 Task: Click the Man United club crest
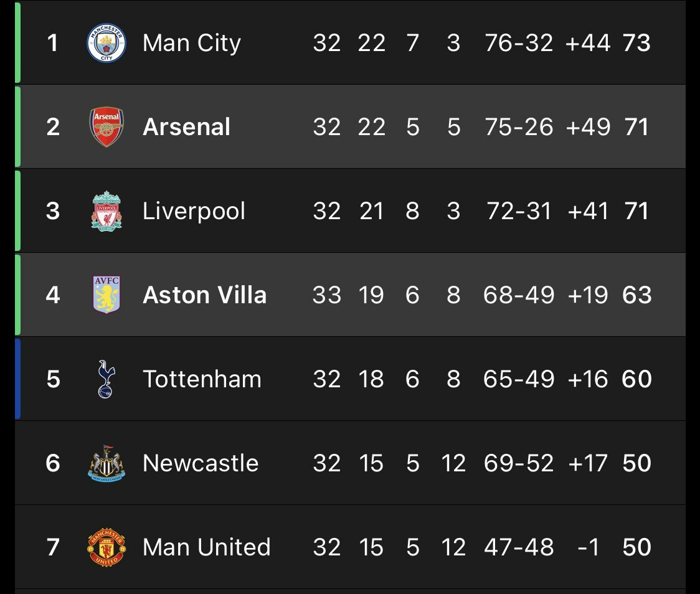tap(106, 547)
